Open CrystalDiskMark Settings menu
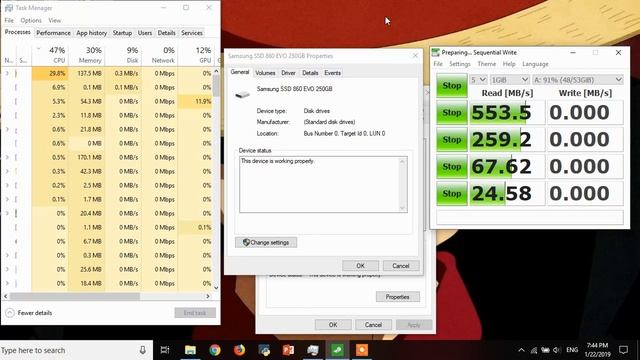Viewport: 640px width, 360px height. (460, 64)
